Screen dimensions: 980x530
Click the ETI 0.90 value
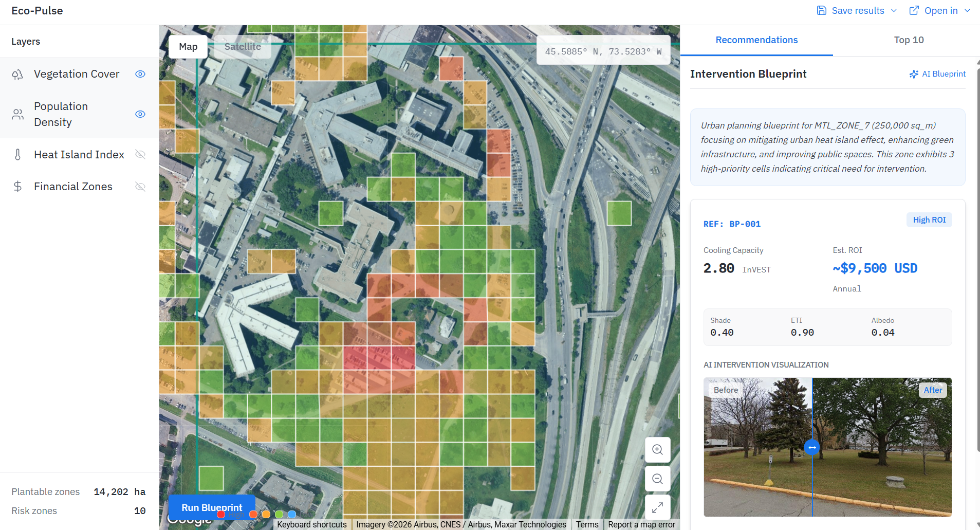pyautogui.click(x=802, y=333)
